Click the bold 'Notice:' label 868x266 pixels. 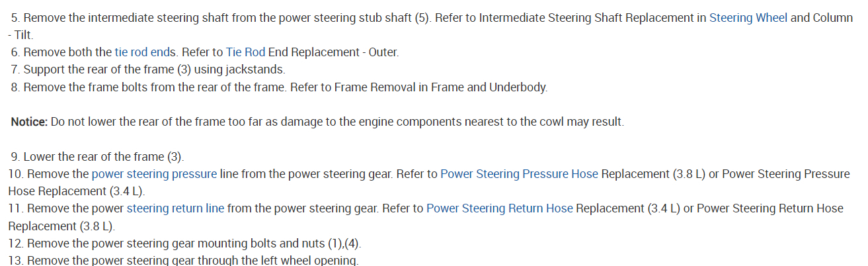click(x=29, y=122)
